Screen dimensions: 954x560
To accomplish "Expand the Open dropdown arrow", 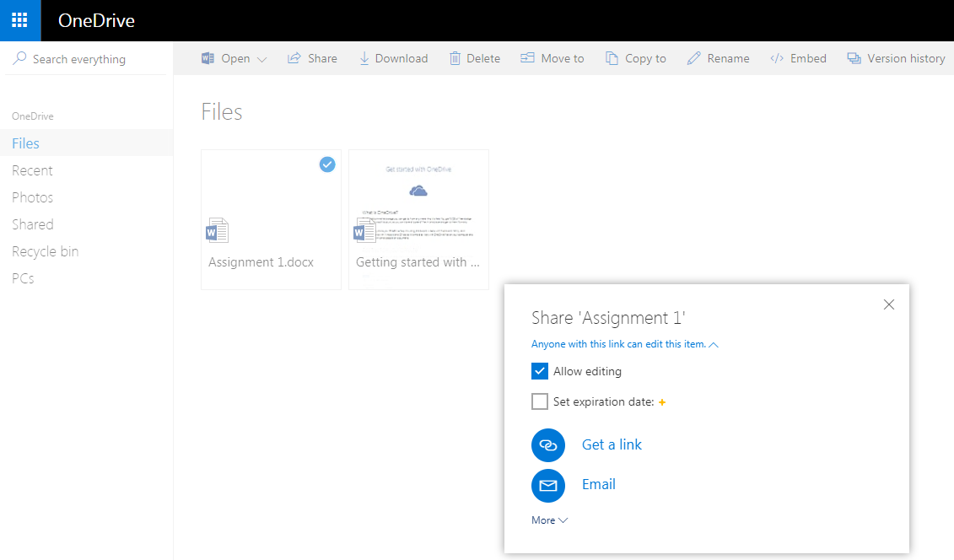I will pyautogui.click(x=262, y=60).
